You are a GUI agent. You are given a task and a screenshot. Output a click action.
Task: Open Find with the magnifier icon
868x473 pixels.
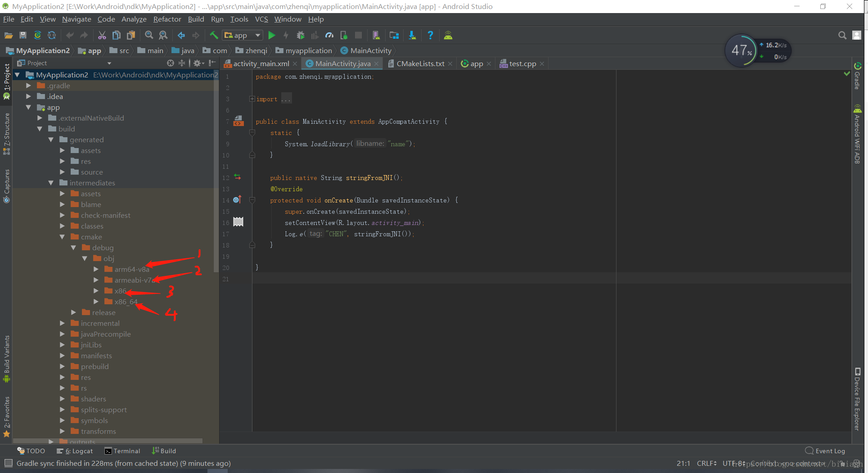149,35
